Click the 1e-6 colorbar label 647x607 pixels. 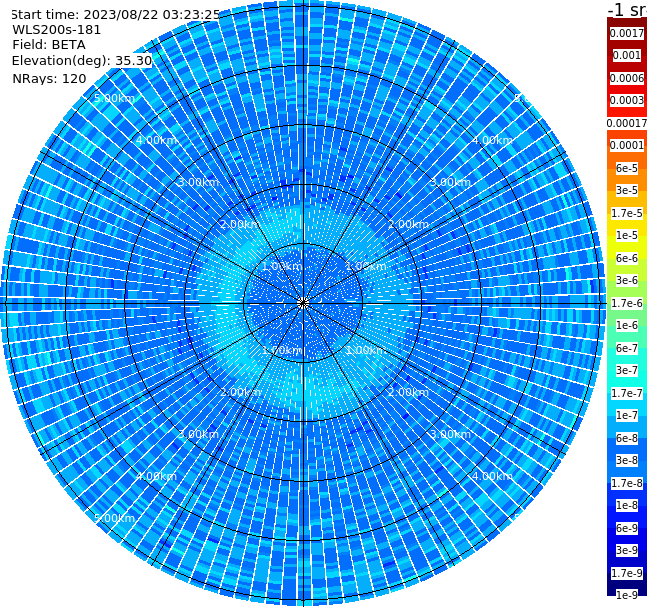click(627, 325)
